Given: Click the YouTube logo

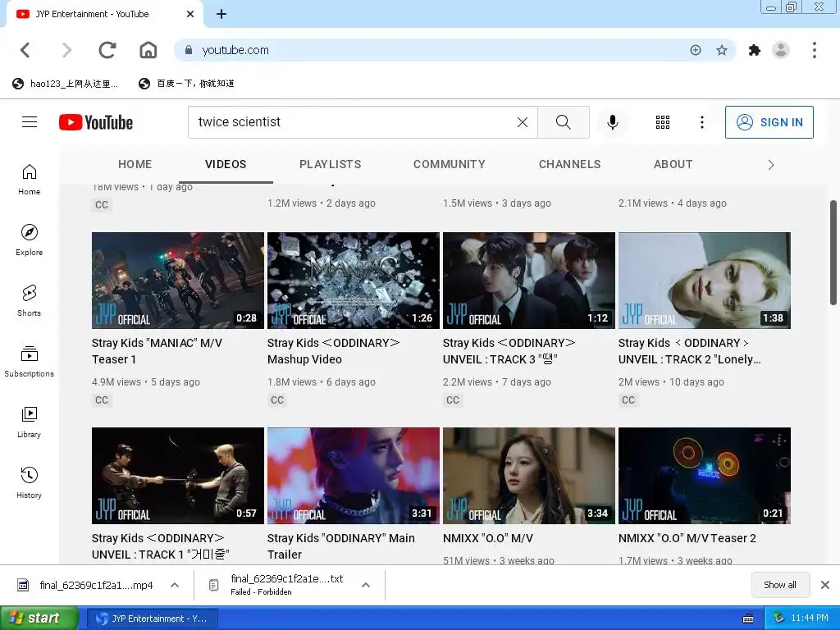Looking at the screenshot, I should tap(96, 122).
